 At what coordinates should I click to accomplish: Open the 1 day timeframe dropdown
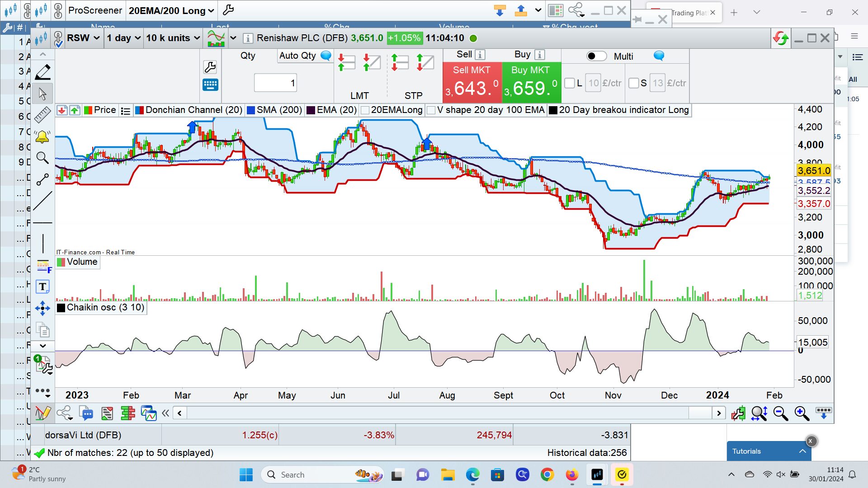pos(123,38)
